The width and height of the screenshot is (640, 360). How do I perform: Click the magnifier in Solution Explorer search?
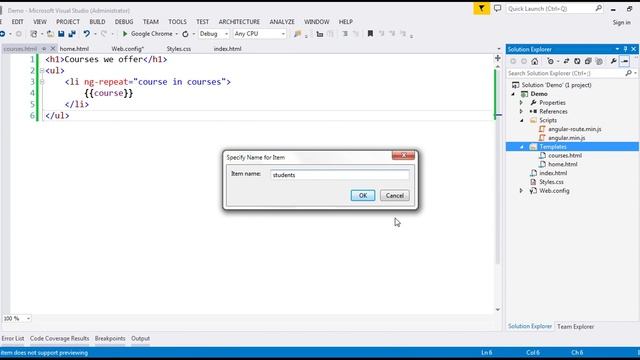coord(629,73)
